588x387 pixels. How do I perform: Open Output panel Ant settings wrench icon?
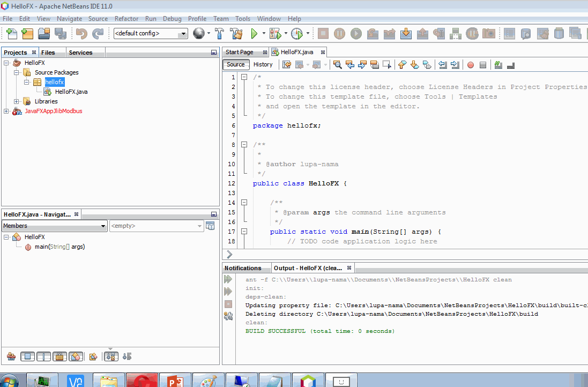228,316
